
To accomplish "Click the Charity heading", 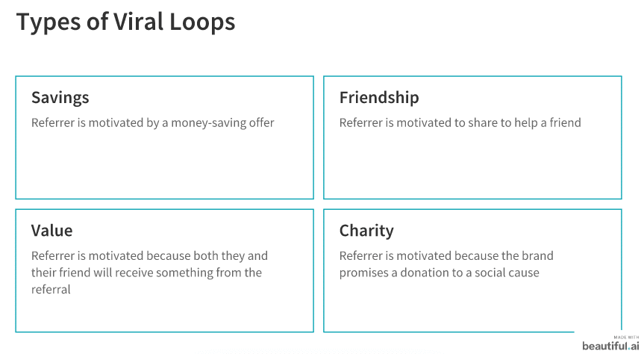I will pyautogui.click(x=366, y=231).
